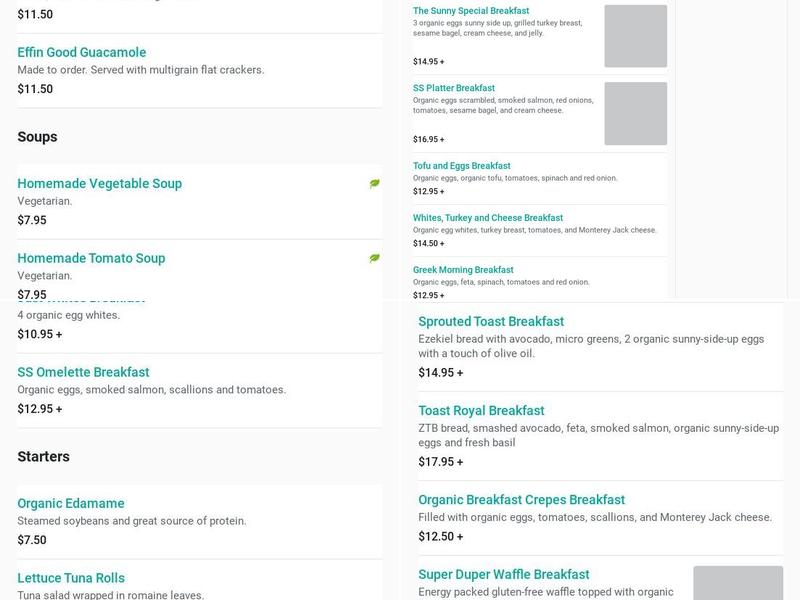Image resolution: width=800 pixels, height=600 pixels.
Task: Select the Effin Good Guacamole item
Action: [x=82, y=52]
